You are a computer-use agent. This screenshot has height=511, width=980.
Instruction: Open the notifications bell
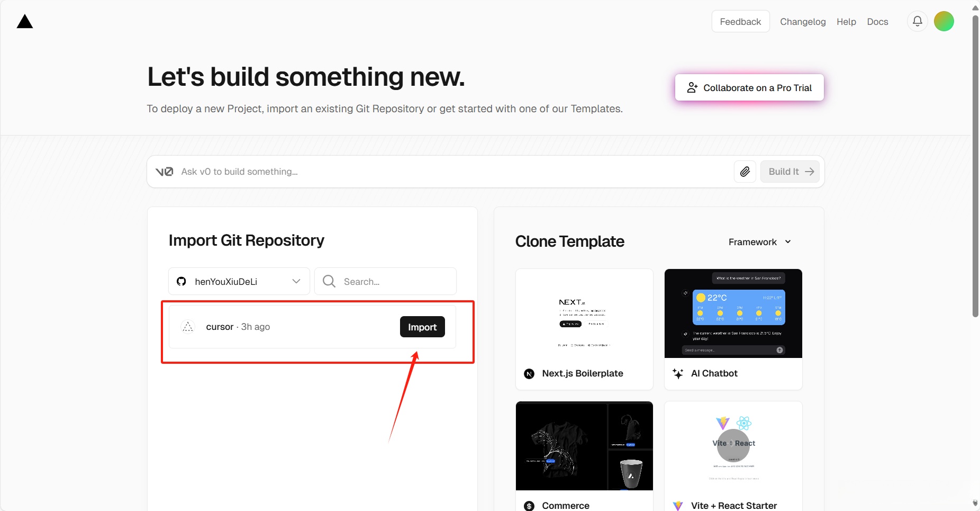tap(918, 21)
